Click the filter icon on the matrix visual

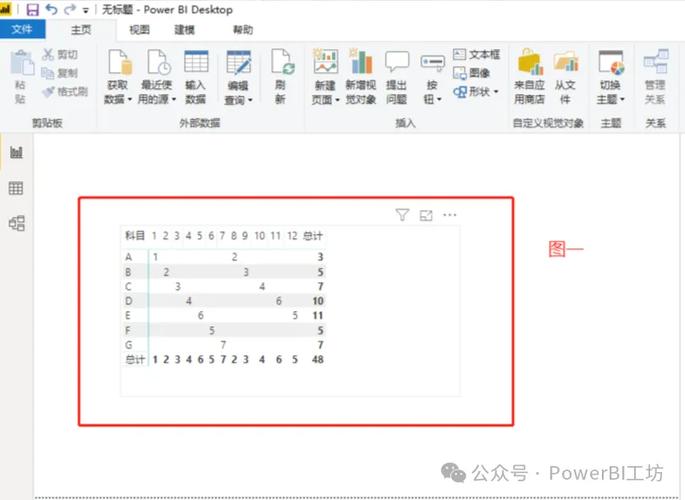click(x=402, y=215)
